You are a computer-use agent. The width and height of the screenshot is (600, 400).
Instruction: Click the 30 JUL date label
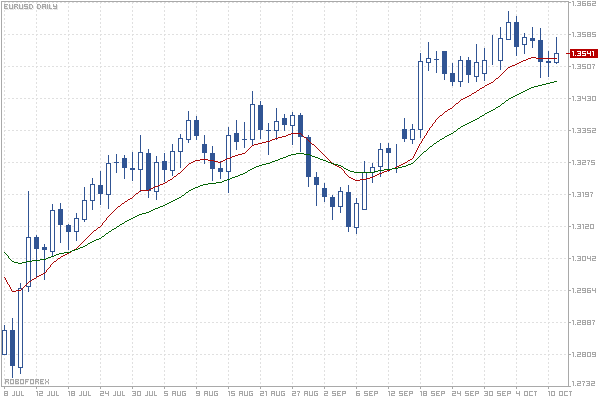[x=144, y=393]
